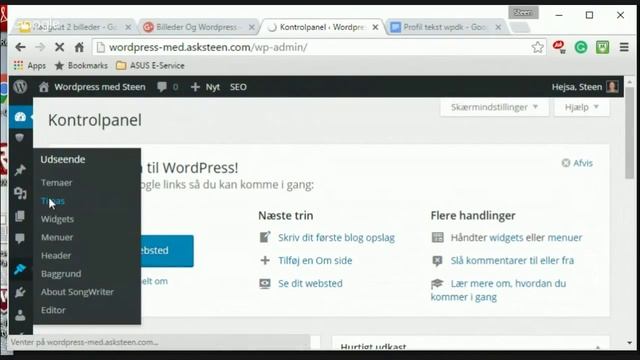Select About SongWriter submenu item
The image size is (640, 360).
77,292
